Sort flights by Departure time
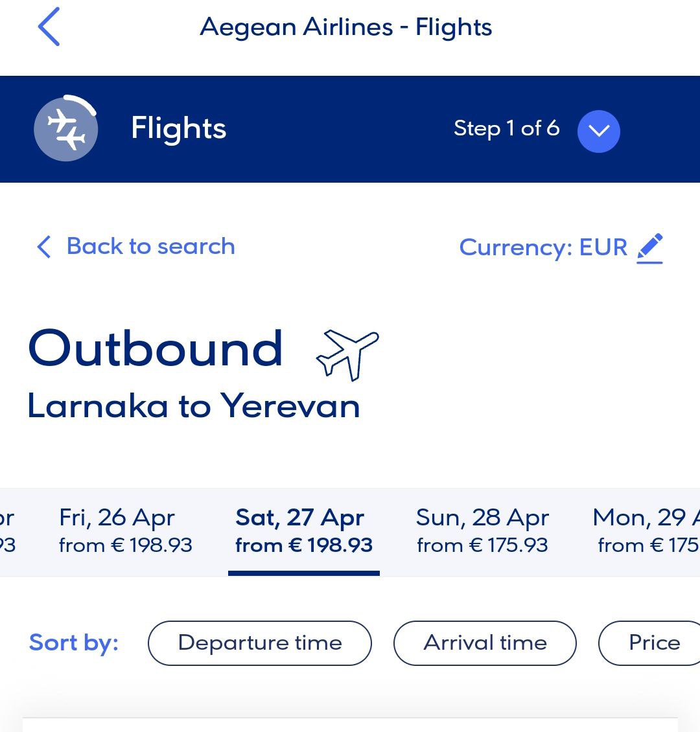This screenshot has width=700, height=732. 260,643
